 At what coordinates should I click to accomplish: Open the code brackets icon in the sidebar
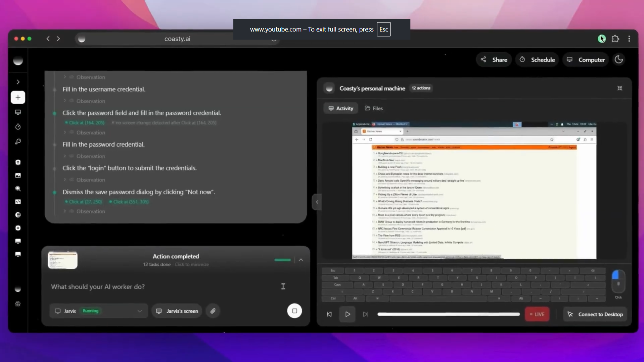tap(18, 202)
